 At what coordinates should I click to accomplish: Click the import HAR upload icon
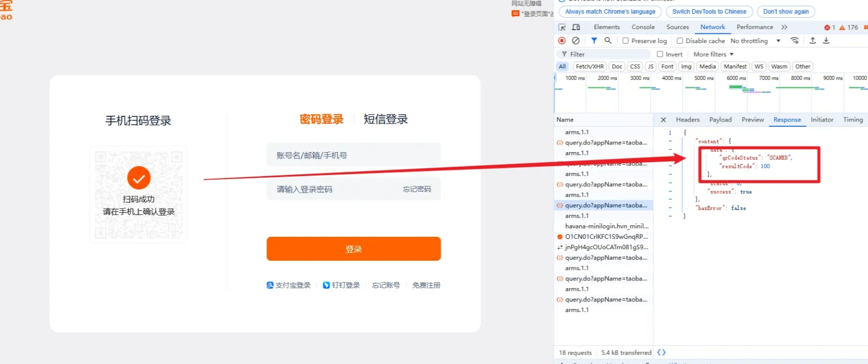click(812, 41)
